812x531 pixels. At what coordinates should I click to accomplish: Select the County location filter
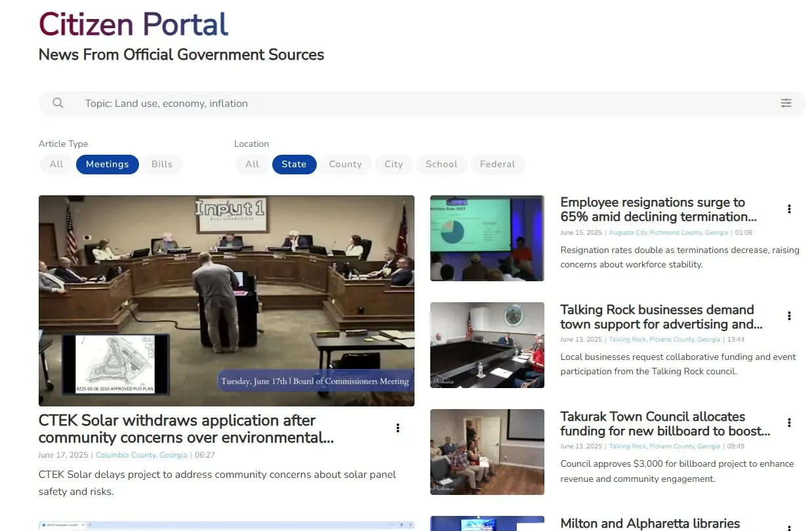coord(346,165)
